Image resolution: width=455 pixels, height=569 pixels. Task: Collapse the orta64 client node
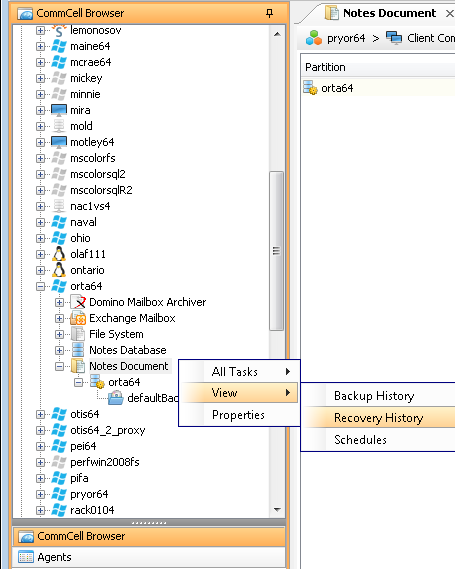point(41,286)
